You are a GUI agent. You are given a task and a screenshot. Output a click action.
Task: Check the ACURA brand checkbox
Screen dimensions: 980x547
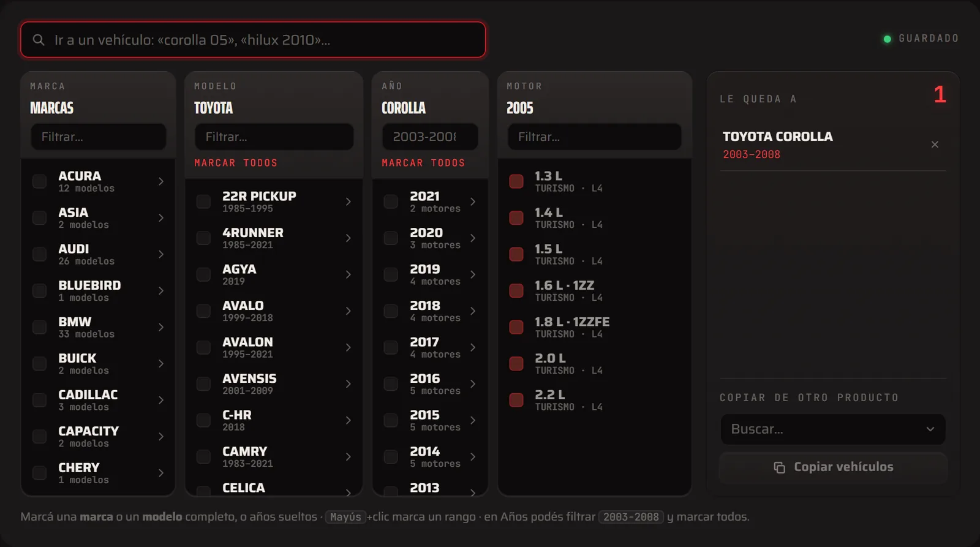pyautogui.click(x=39, y=181)
